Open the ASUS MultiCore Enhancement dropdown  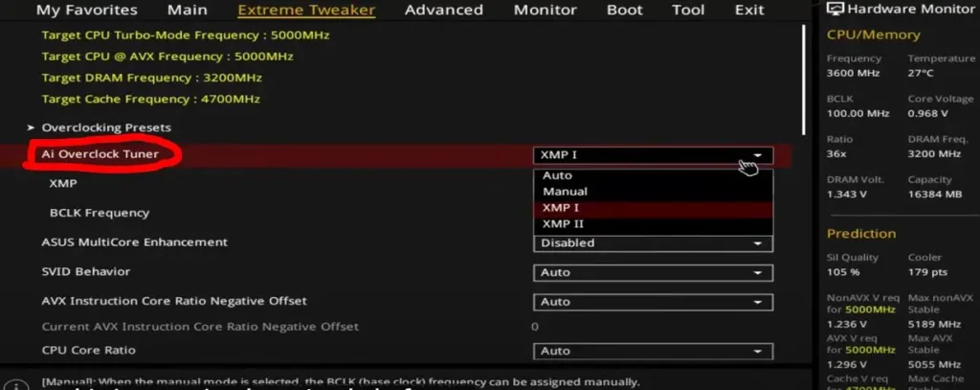point(653,242)
